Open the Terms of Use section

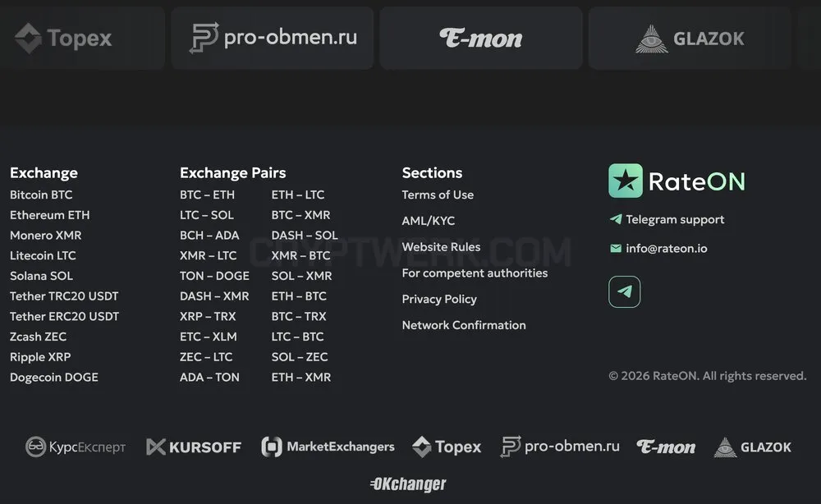click(x=438, y=195)
